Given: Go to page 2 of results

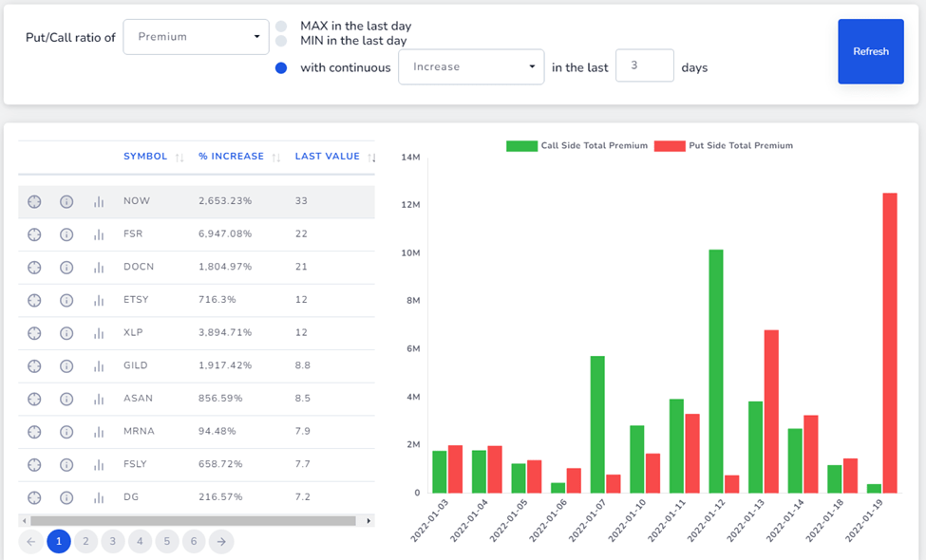Looking at the screenshot, I should point(85,541).
